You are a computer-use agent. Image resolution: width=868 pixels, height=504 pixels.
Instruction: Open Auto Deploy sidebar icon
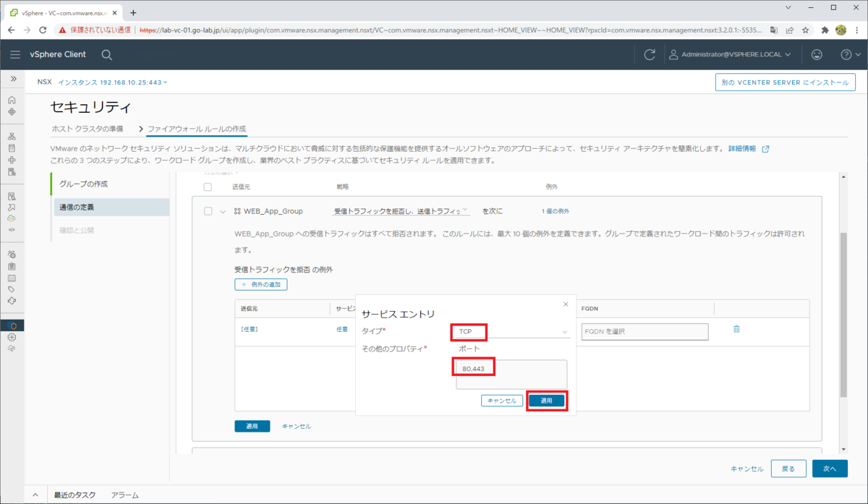(12, 207)
